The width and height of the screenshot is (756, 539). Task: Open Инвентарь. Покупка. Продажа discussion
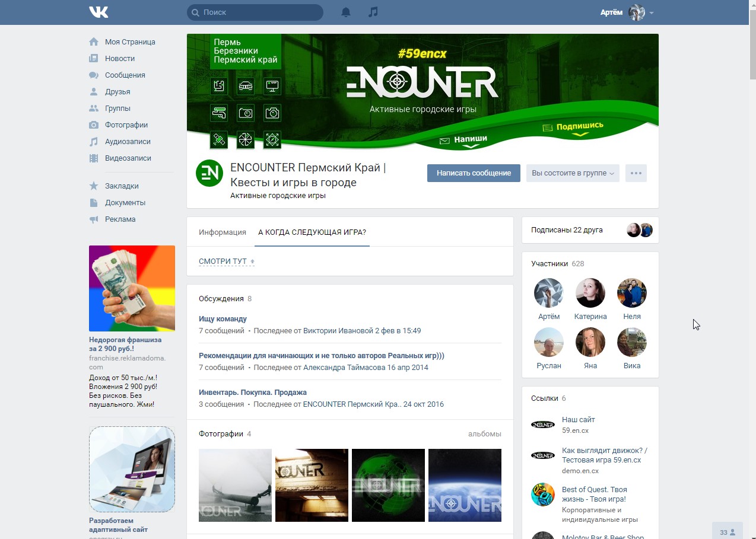[x=253, y=393]
